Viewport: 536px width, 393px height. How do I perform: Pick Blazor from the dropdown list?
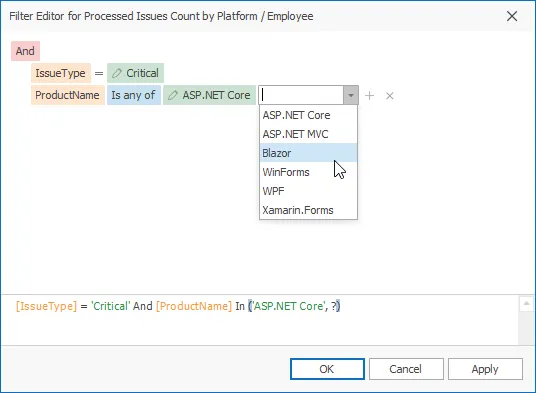308,153
